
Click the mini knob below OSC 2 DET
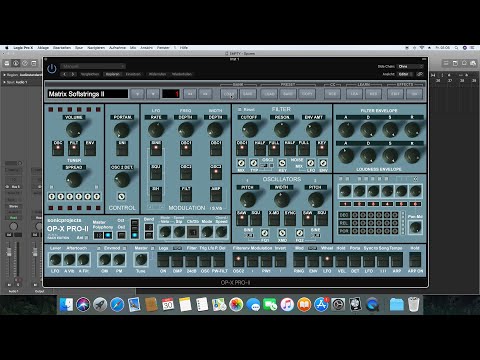click(122, 196)
